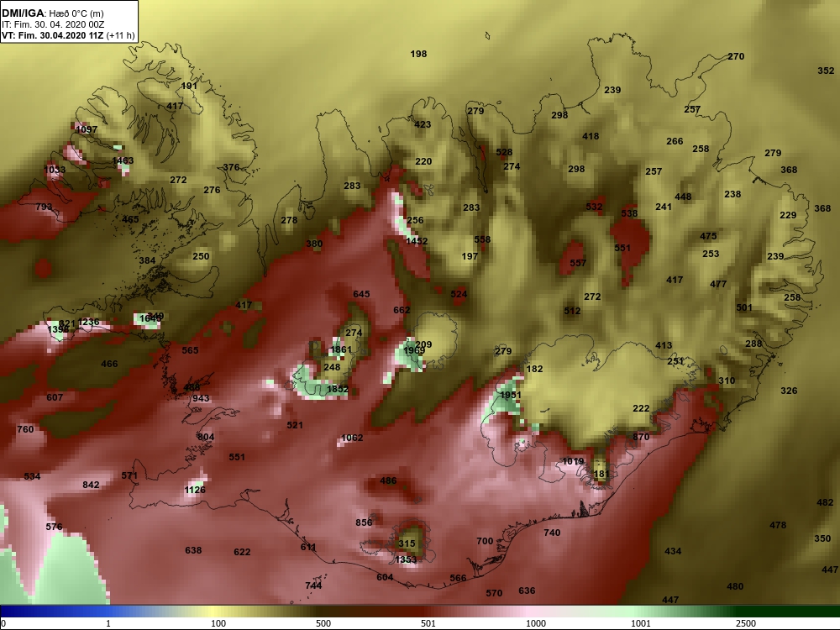The image size is (840, 630).
Task: Click the map value 1062
Action: [x=352, y=438]
